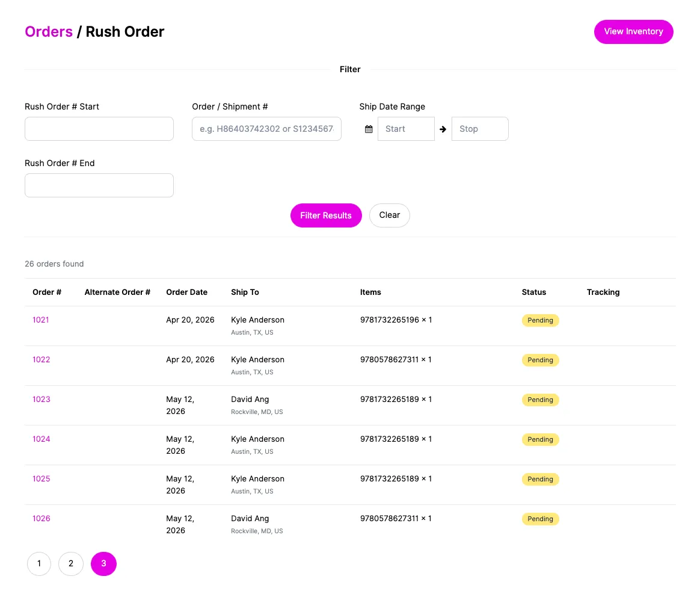Click the Status column header

pos(534,292)
